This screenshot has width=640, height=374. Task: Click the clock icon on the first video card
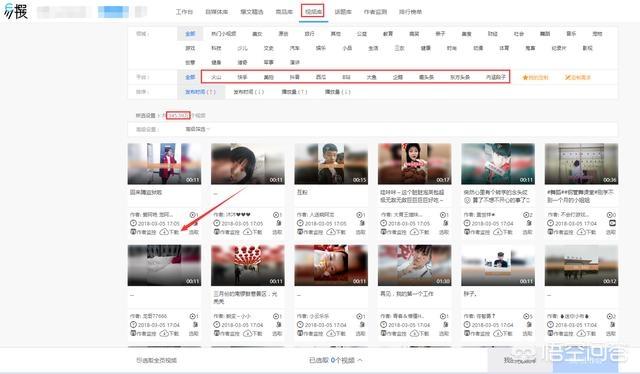pyautogui.click(x=133, y=223)
